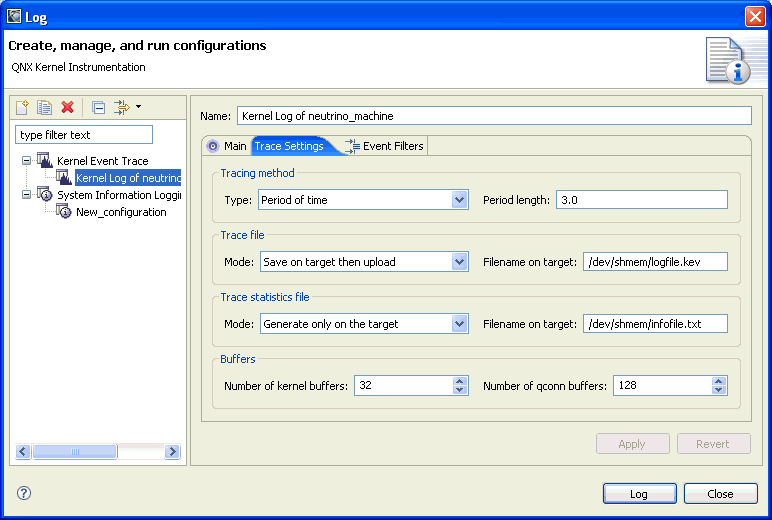Collapse the Kernel Event Trace node
The image size is (772, 520).
pos(26,161)
